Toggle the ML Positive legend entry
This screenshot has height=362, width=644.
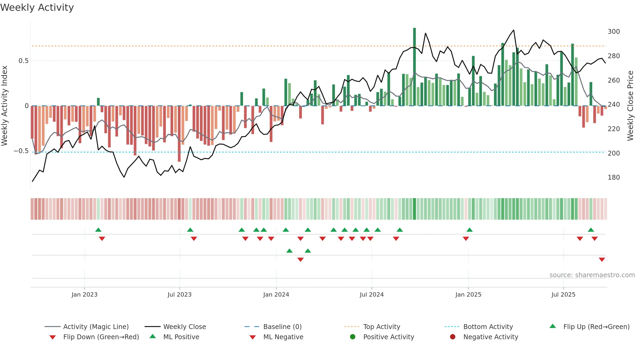(x=174, y=337)
